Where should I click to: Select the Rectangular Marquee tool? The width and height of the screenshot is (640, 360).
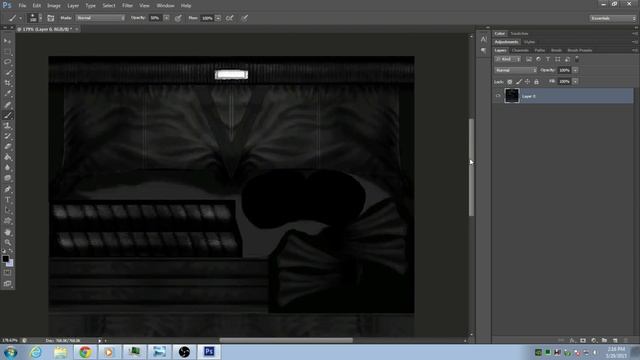[x=7, y=51]
